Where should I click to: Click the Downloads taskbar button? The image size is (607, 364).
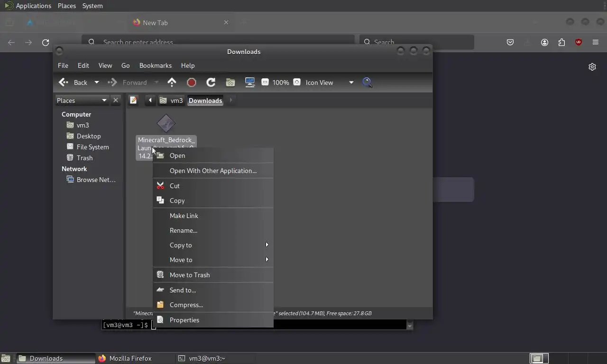(56, 358)
